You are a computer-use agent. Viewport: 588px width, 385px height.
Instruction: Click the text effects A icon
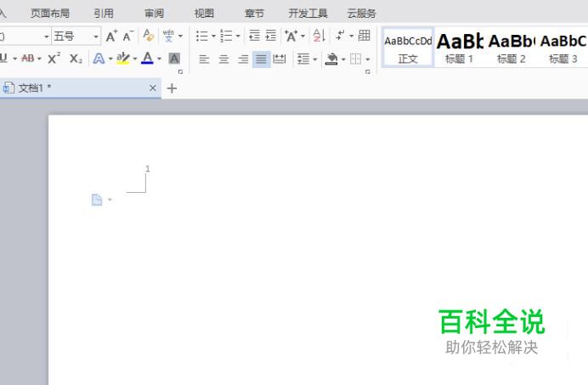[99, 59]
